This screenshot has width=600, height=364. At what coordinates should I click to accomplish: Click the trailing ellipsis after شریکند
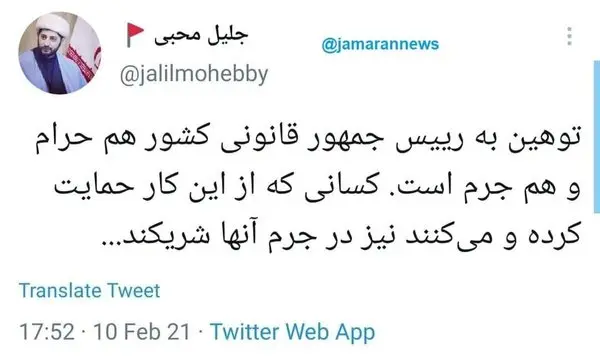click(x=112, y=244)
